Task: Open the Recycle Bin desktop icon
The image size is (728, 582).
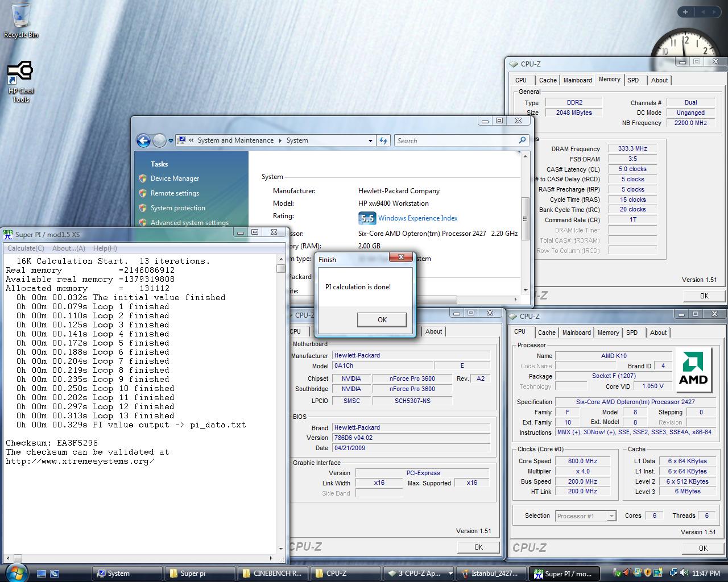Action: (21, 20)
